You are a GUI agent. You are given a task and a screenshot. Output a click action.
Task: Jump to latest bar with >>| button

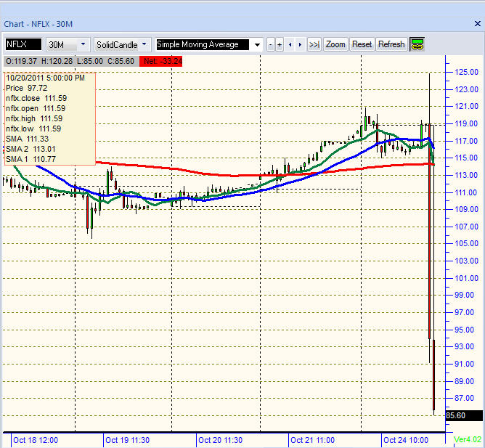click(314, 44)
